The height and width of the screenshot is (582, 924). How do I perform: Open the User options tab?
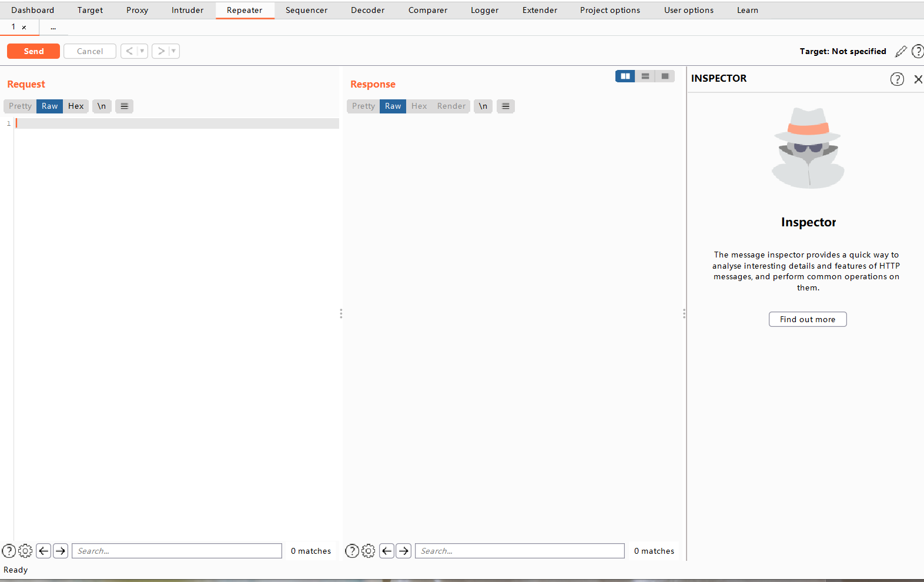point(689,10)
